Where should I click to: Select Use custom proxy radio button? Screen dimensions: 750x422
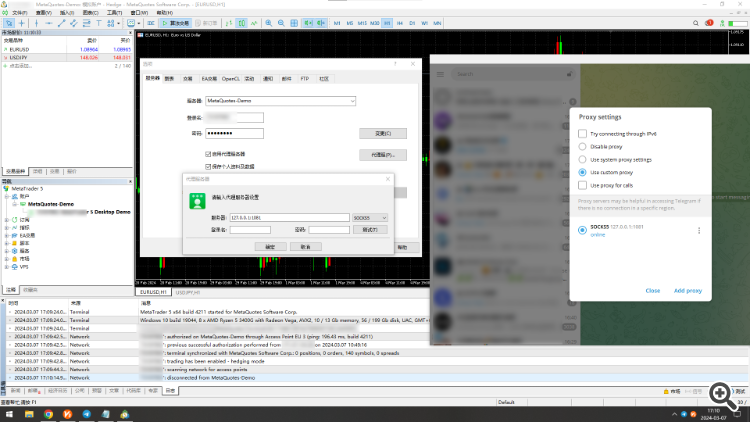[x=582, y=172]
